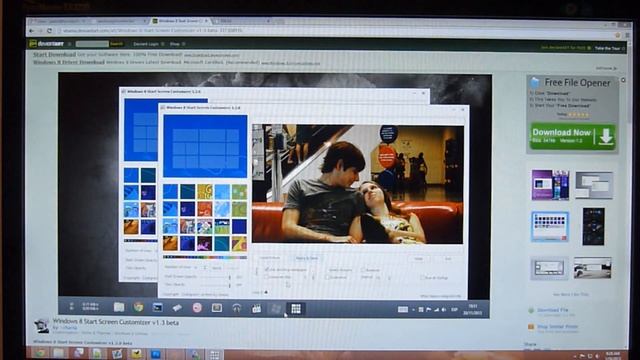640x360 pixels.
Task: Click the 'Shop Similar Prints' link
Action: (558, 327)
